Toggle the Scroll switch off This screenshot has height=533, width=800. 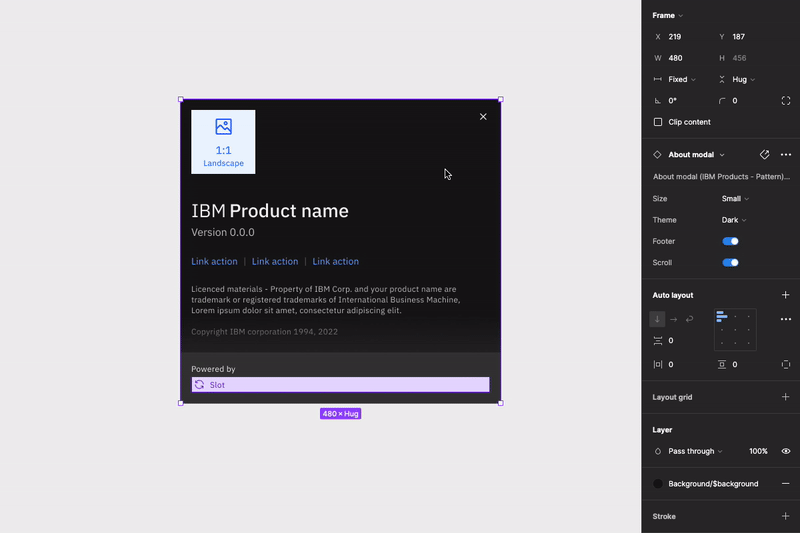pyautogui.click(x=730, y=263)
